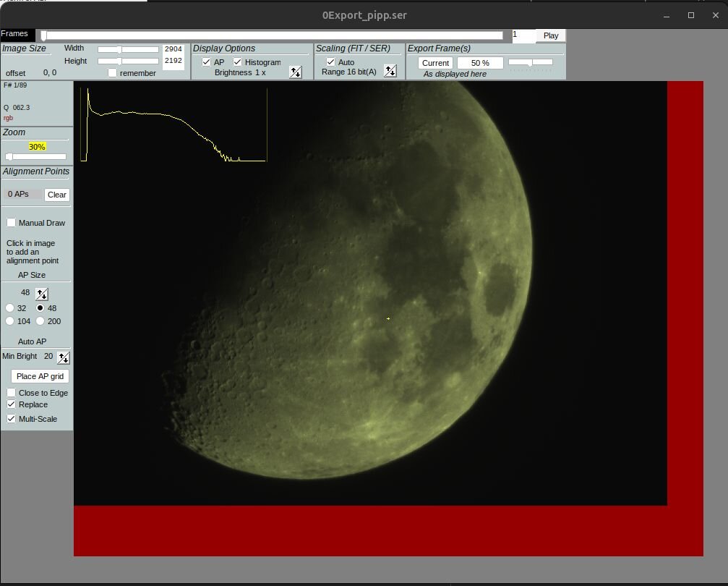Click the image Height slider
This screenshot has width=728, height=586.
[128, 61]
